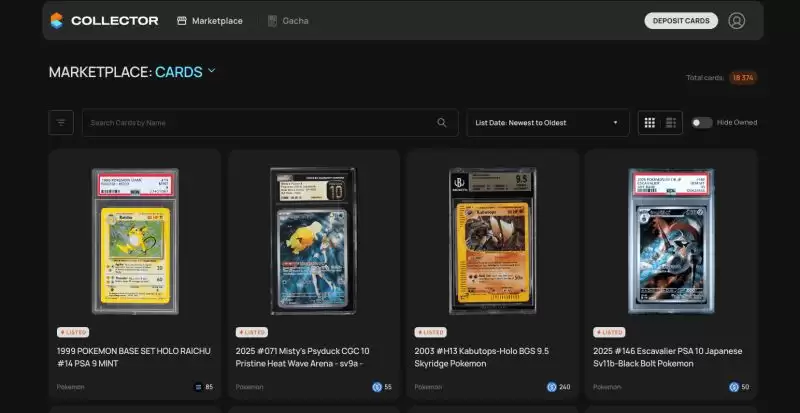Open the filters panel icon
This screenshot has height=413, width=800.
(61, 123)
